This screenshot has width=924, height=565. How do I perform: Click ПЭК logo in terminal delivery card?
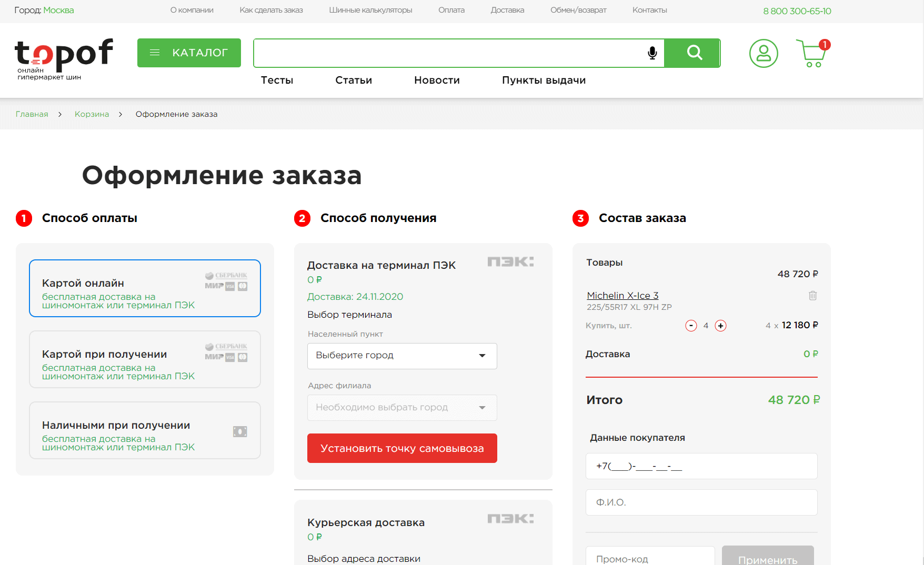(510, 261)
